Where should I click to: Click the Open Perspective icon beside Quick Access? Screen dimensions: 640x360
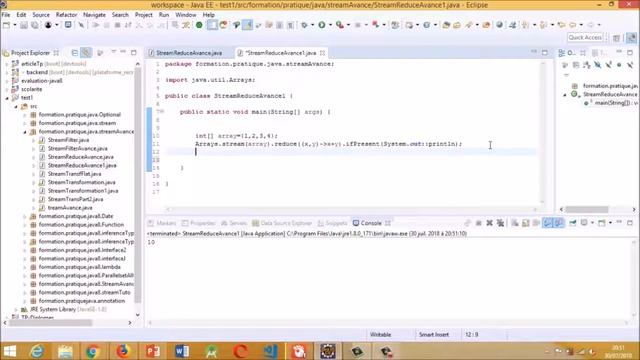click(617, 38)
